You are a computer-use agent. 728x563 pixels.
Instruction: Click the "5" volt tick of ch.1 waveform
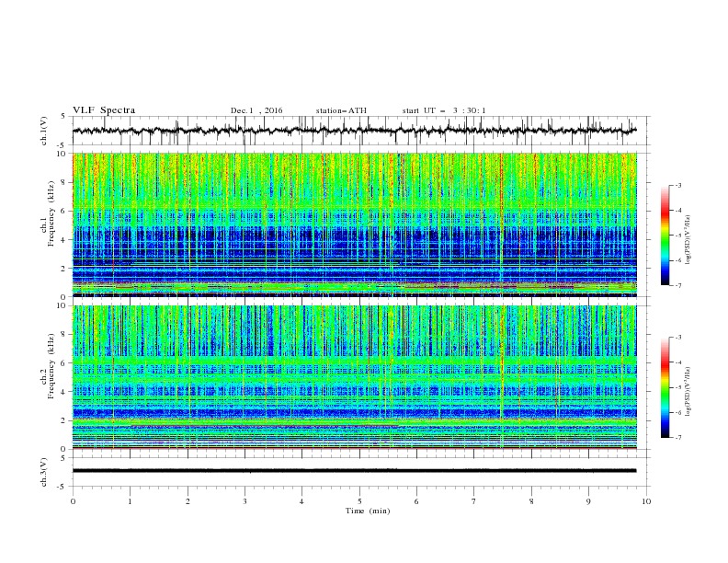click(x=64, y=117)
